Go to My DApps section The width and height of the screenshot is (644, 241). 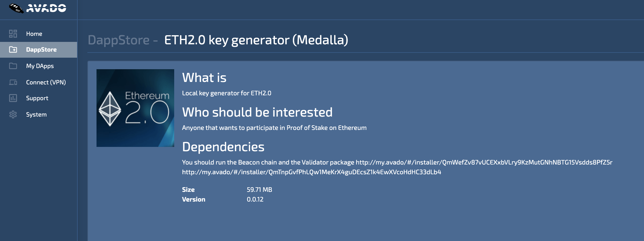click(40, 66)
